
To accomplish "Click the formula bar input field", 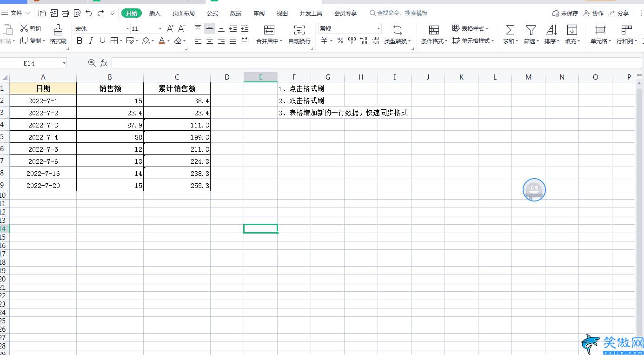I will 377,63.
